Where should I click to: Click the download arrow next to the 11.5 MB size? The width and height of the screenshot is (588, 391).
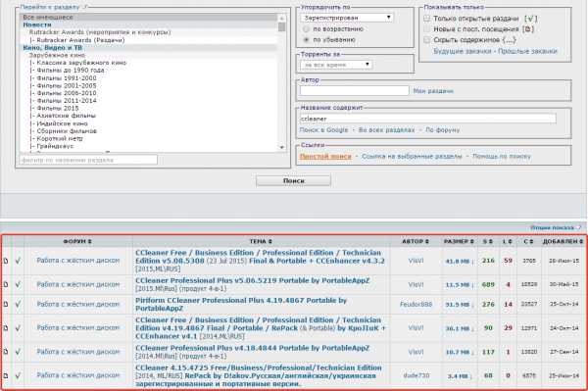tap(472, 285)
